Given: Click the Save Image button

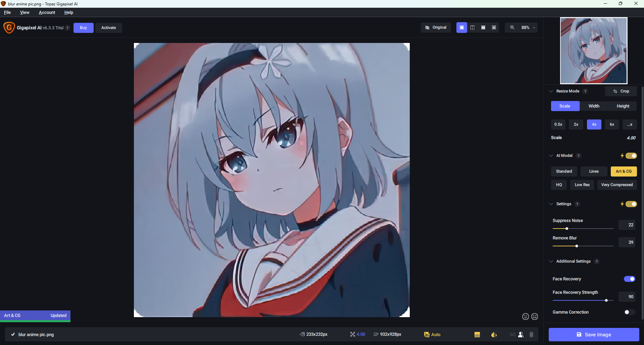Looking at the screenshot, I should tap(594, 334).
